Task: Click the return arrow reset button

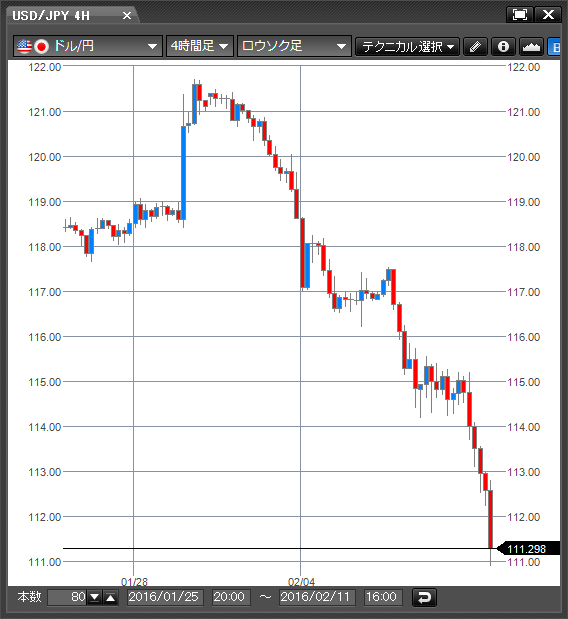Action: [x=425, y=597]
